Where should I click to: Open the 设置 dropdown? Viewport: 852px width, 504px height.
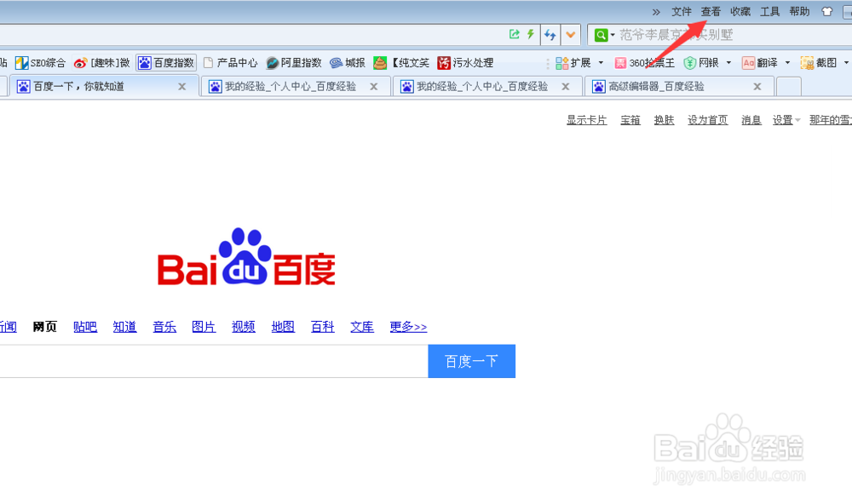click(x=786, y=120)
